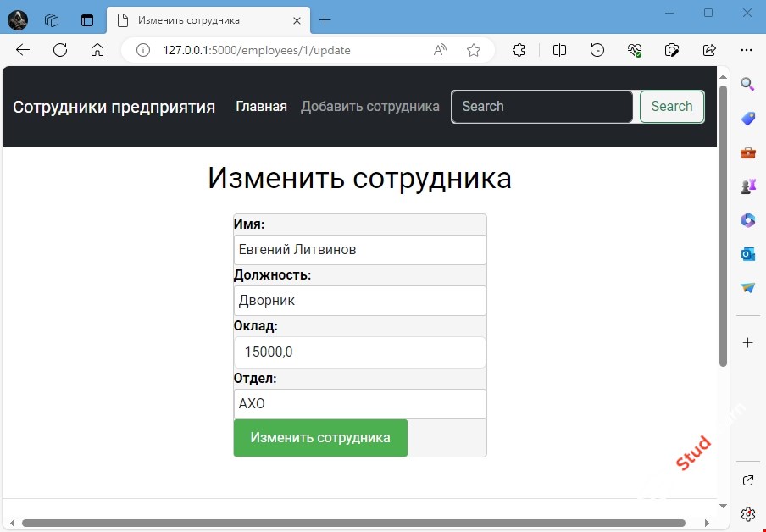The height and width of the screenshot is (532, 766).
Task: Add this page to favorites with star
Action: 474,50
